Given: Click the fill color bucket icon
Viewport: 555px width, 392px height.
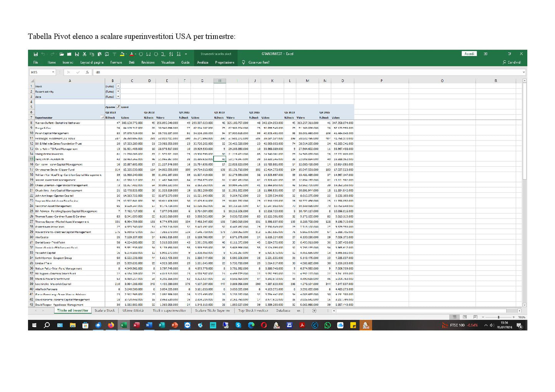Looking at the screenshot, I should (x=122, y=54).
